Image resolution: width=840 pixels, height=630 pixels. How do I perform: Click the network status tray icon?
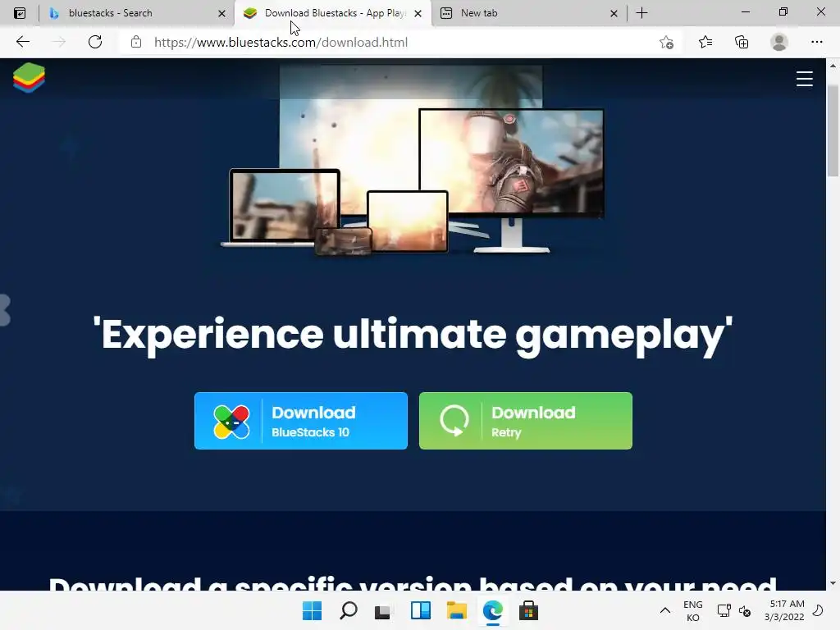[x=724, y=610]
